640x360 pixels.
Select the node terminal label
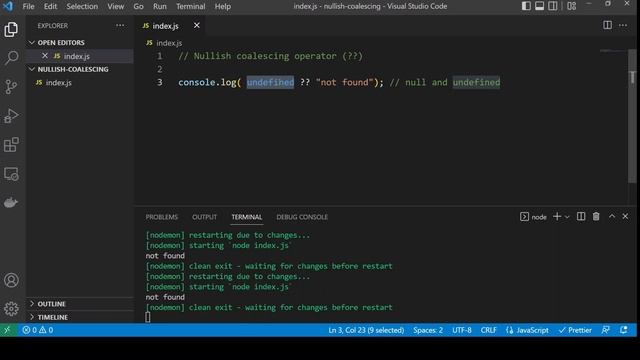click(533, 217)
